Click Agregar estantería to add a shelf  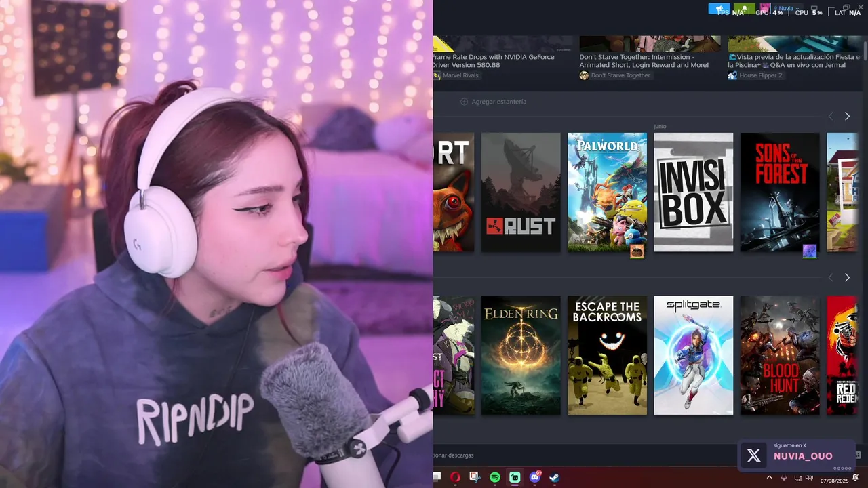coord(498,102)
